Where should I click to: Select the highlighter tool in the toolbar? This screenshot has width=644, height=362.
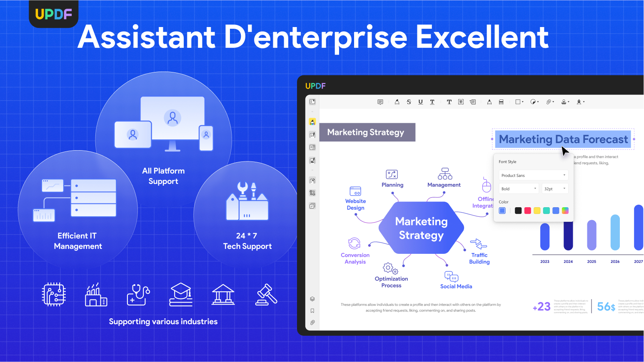tap(397, 102)
